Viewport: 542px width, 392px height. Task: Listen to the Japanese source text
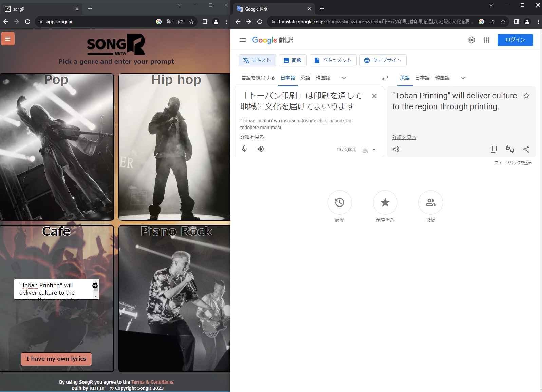260,149
